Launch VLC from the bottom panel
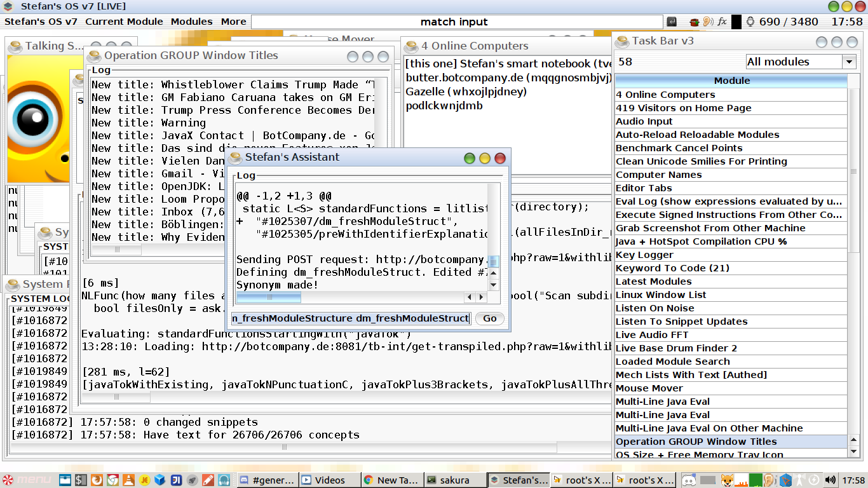 click(x=128, y=480)
